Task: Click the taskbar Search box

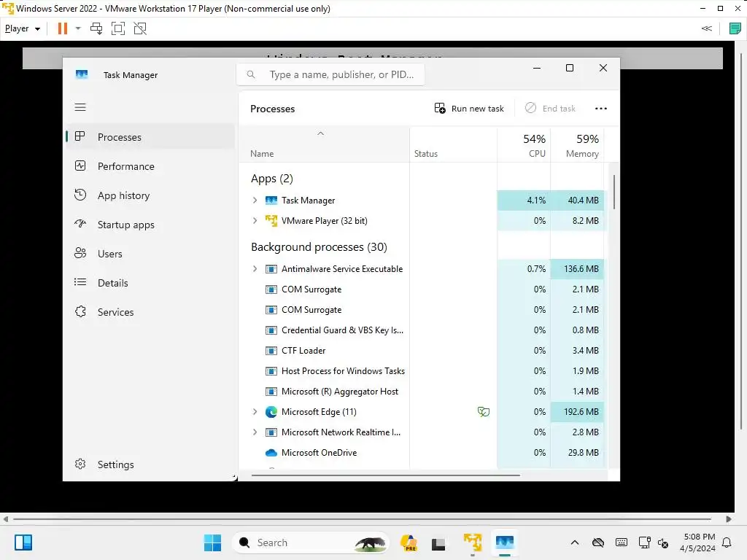Action: 311,542
